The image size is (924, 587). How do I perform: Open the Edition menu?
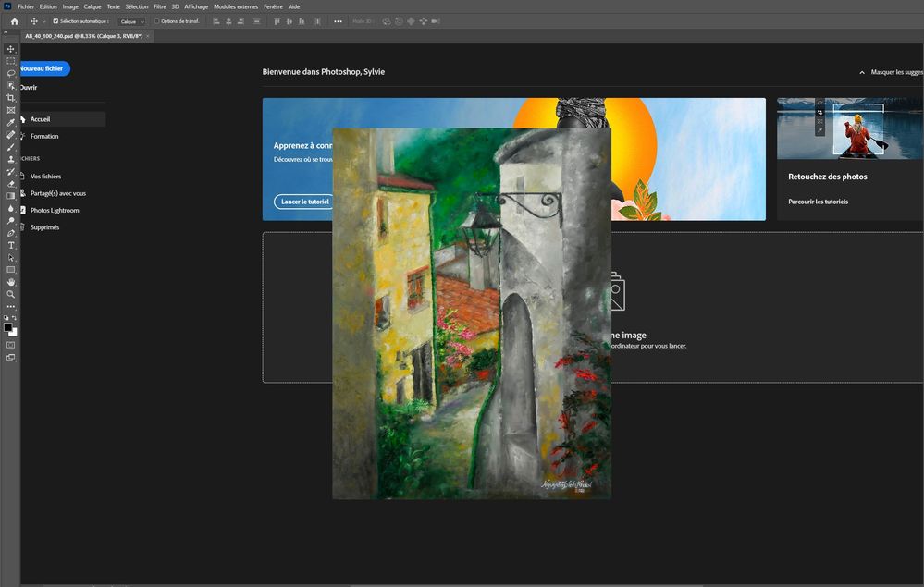48,6
